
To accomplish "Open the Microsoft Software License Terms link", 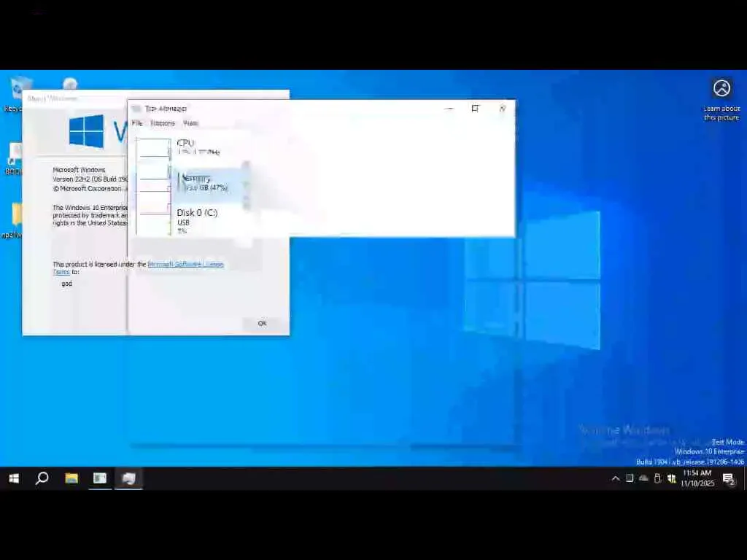I will coord(185,264).
